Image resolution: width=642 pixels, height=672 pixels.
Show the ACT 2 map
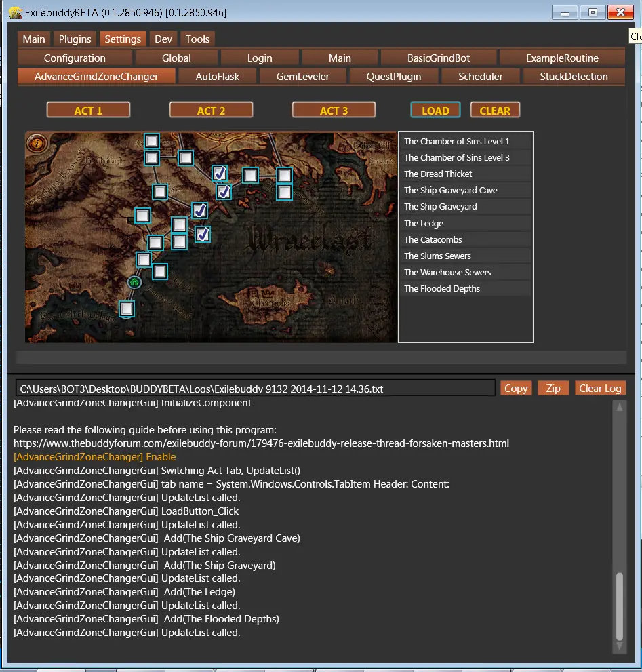(211, 111)
